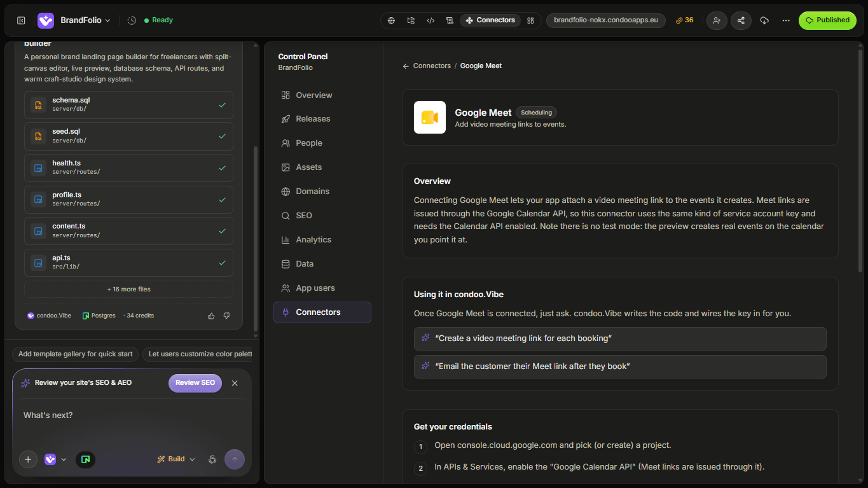Viewport: 868px width, 488px height.
Task: Open the three-dot more options menu
Action: [x=786, y=20]
